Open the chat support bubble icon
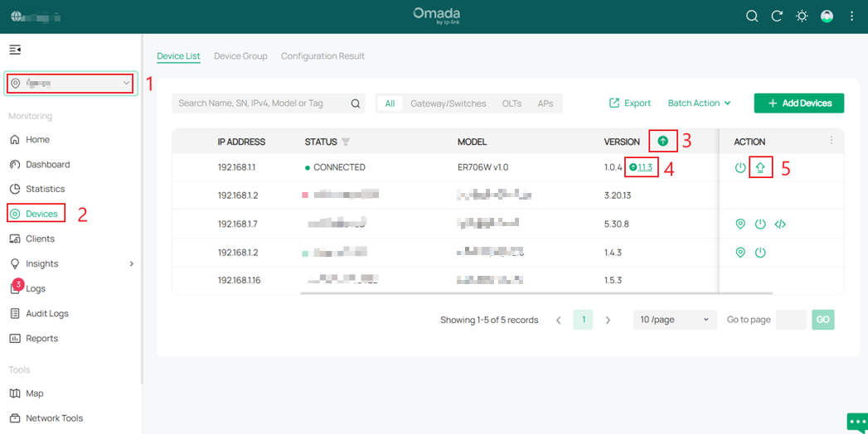868x434 pixels. (857, 422)
